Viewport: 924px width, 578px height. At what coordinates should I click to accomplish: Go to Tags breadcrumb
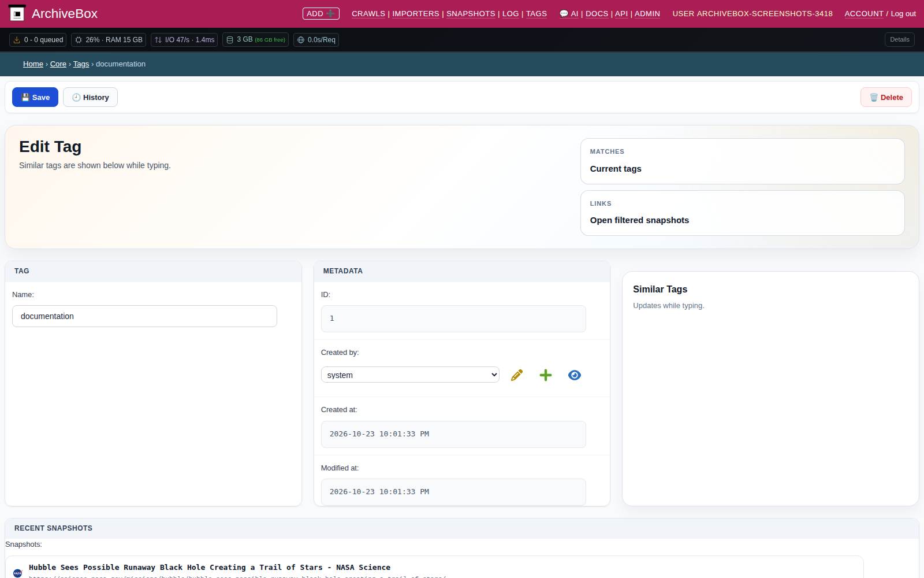tap(81, 64)
